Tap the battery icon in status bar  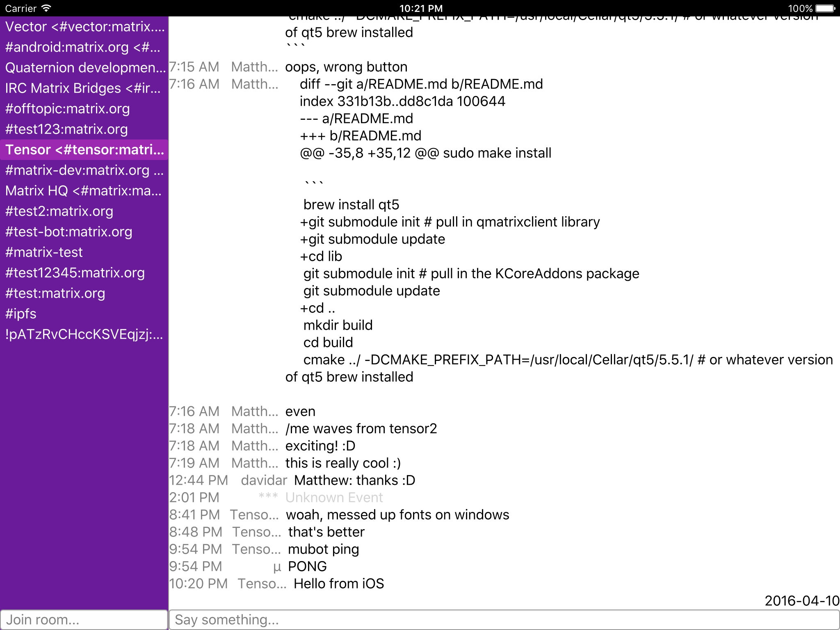[x=825, y=8]
